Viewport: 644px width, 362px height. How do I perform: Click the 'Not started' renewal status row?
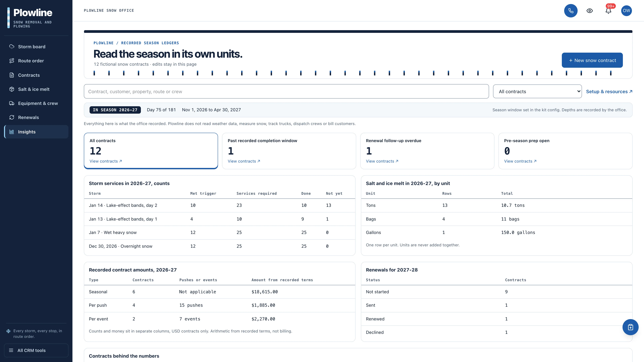point(496,292)
